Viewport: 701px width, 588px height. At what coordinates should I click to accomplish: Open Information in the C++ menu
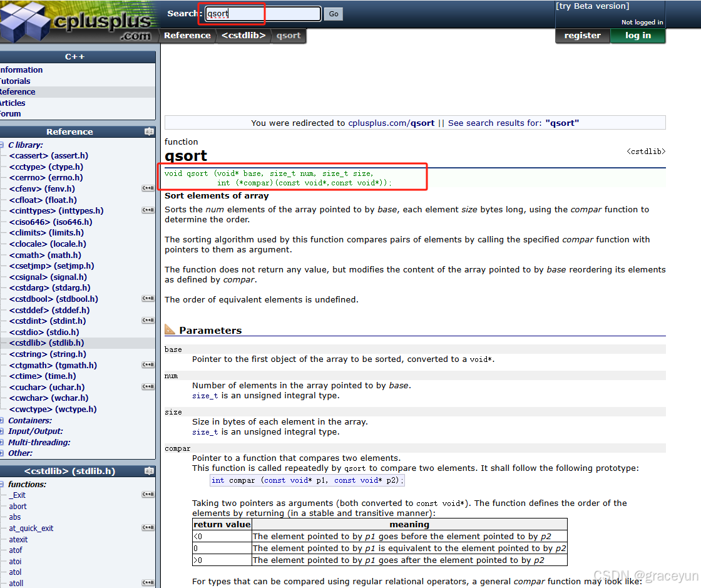click(21, 70)
